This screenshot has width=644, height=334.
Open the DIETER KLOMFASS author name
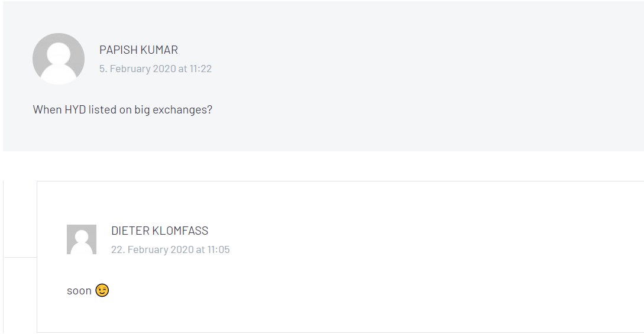click(160, 231)
